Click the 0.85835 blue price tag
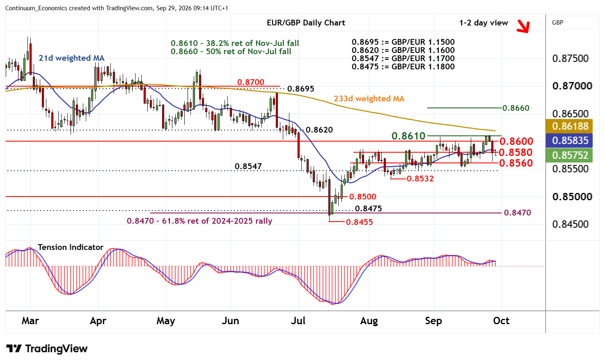Image resolution: width=605 pixels, height=364 pixels. [x=570, y=140]
